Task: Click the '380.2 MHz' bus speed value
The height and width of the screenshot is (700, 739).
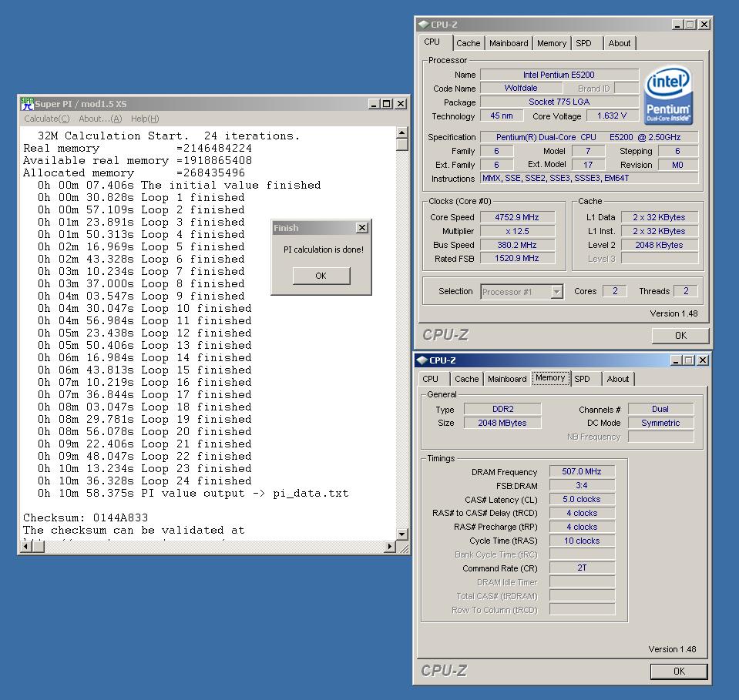Action: click(x=517, y=245)
